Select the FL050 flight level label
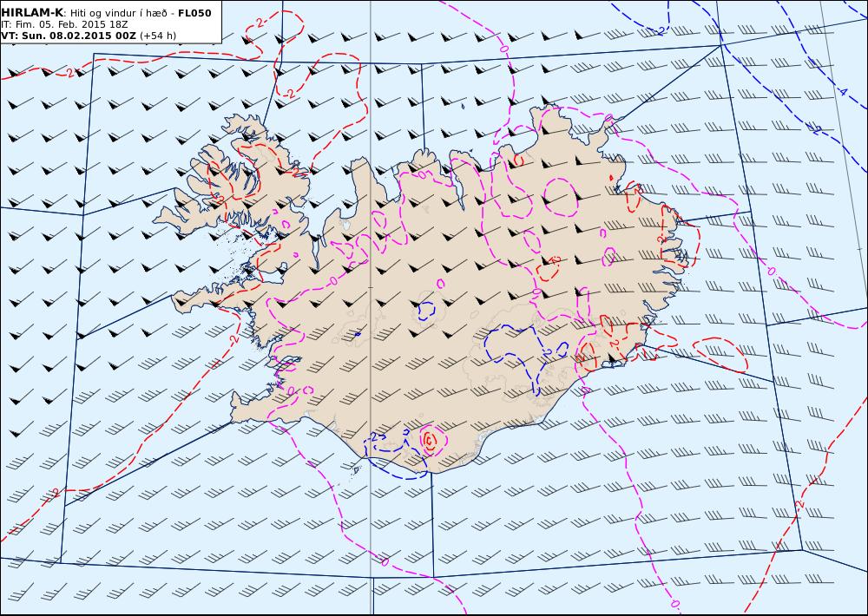Image resolution: width=868 pixels, height=616 pixels. pyautogui.click(x=194, y=13)
